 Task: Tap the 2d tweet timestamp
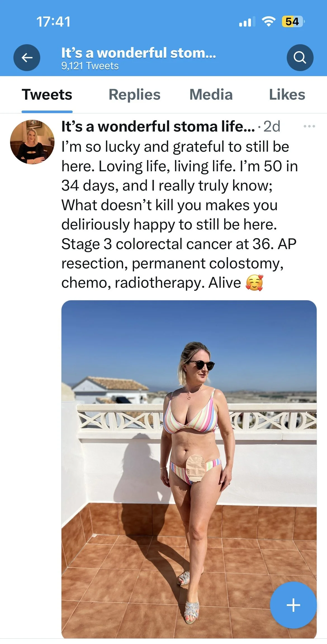[272, 127]
